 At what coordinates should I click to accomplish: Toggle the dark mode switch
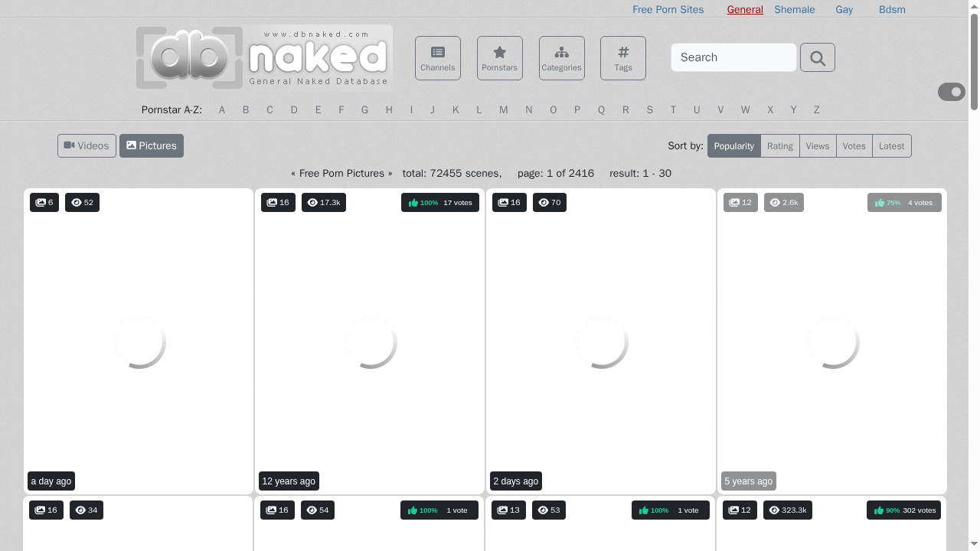(x=951, y=91)
